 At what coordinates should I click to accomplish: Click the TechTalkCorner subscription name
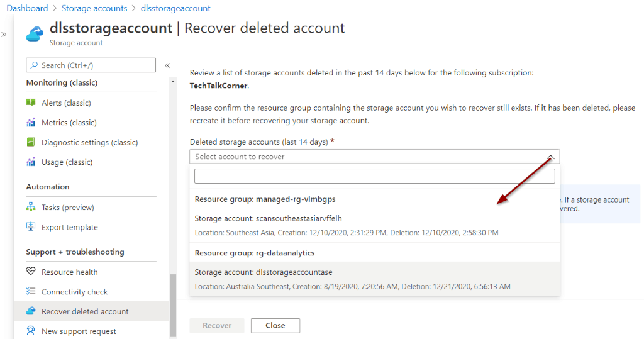pyautogui.click(x=218, y=86)
